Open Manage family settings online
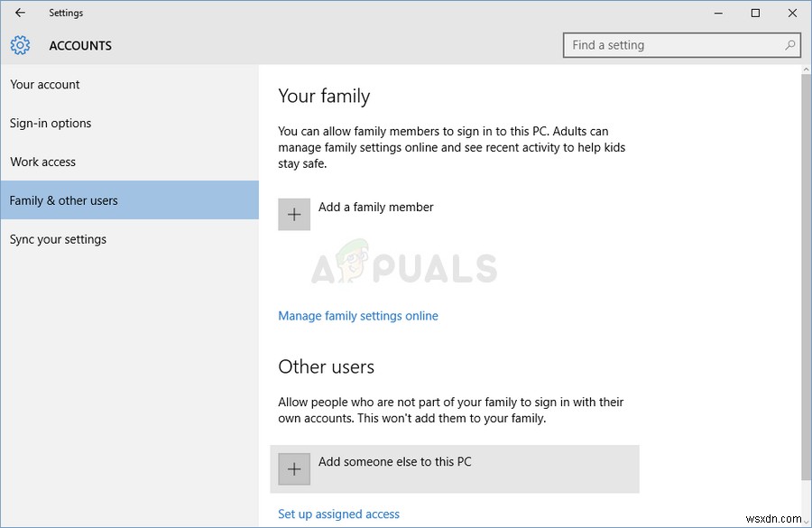 358,315
